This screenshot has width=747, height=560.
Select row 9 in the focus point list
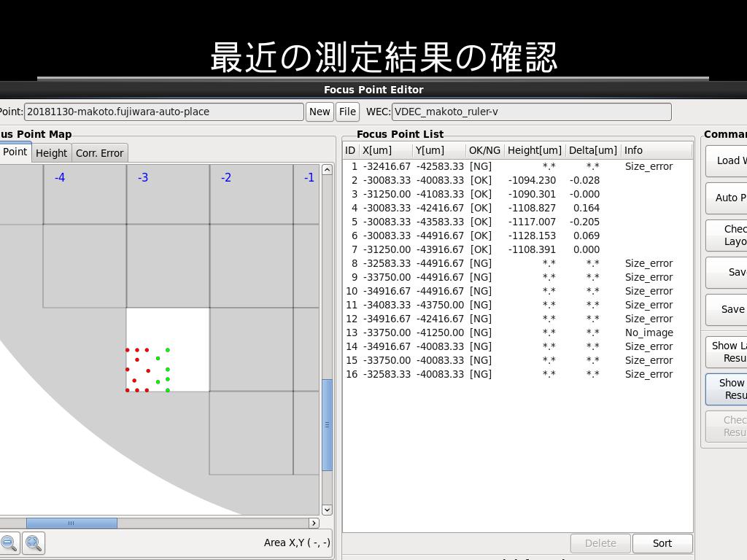[517, 277]
